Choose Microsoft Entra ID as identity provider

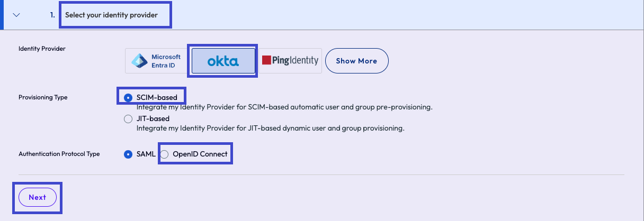coord(157,61)
